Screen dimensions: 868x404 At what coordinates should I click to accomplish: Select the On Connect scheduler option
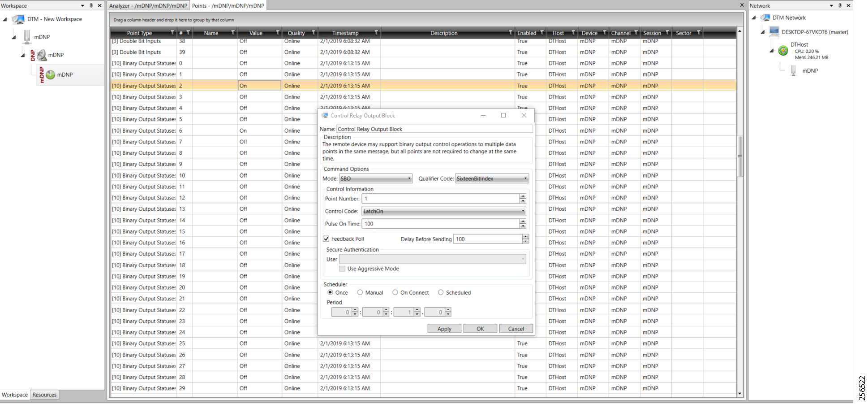[395, 292]
